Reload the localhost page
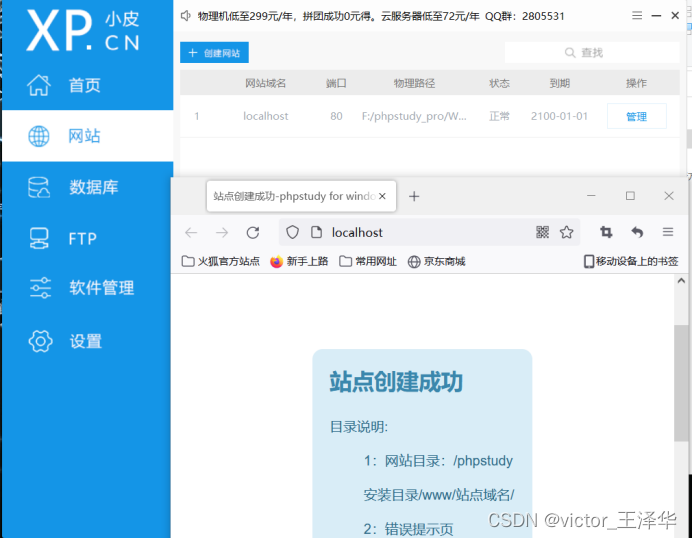This screenshot has height=539, width=692. click(x=253, y=232)
